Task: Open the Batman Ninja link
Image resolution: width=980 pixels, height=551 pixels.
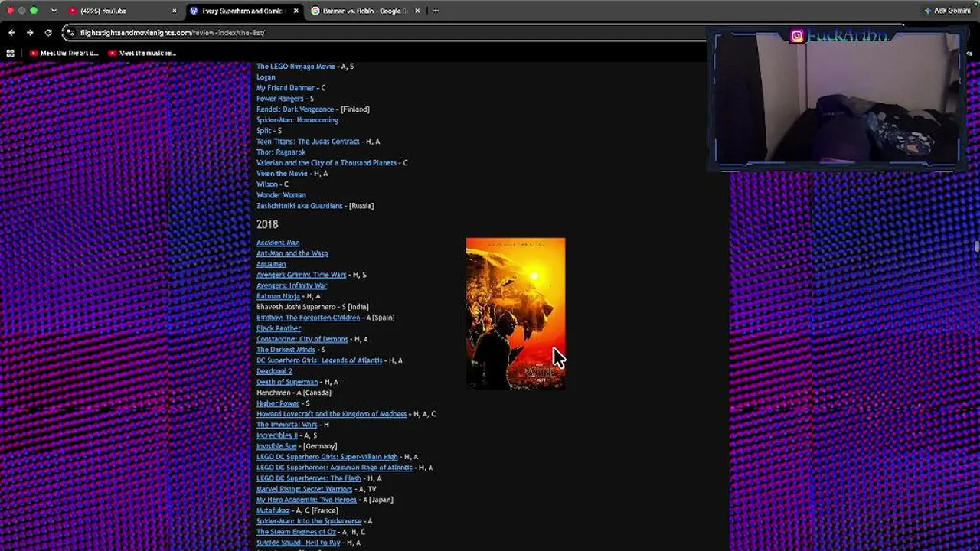Action: [x=278, y=296]
